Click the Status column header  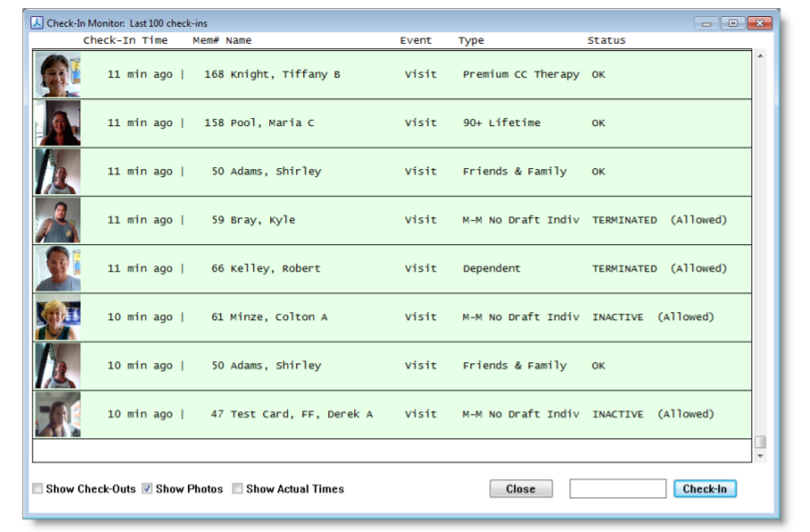[x=606, y=40]
